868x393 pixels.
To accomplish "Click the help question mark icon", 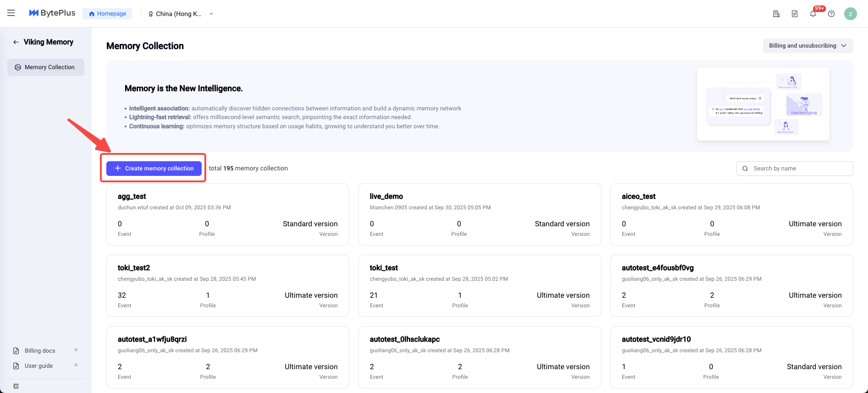I will (x=831, y=14).
